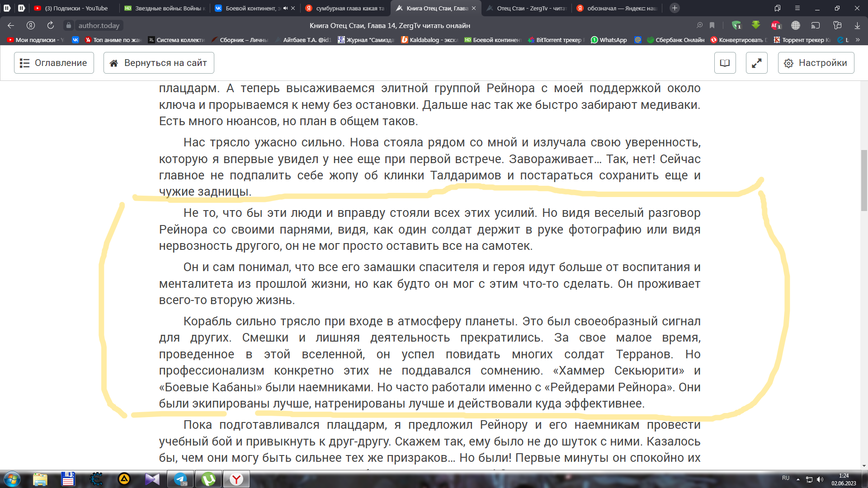
Task: Click the cast screen icon
Action: (x=815, y=25)
